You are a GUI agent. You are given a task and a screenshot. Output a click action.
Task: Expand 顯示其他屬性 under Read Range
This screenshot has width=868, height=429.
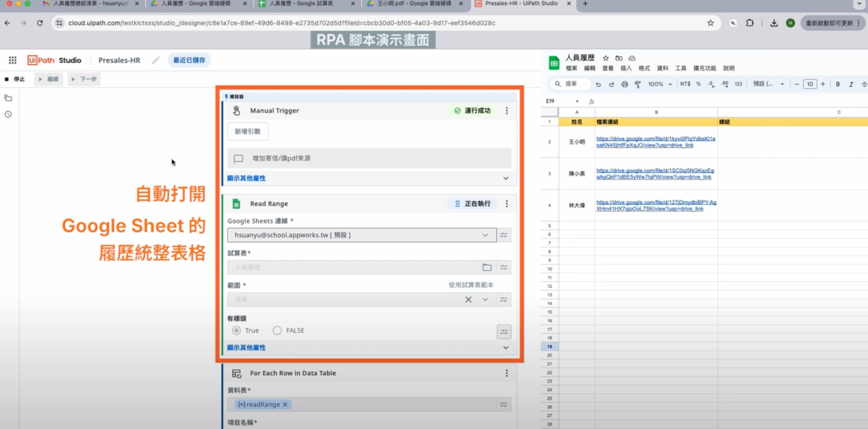point(369,348)
